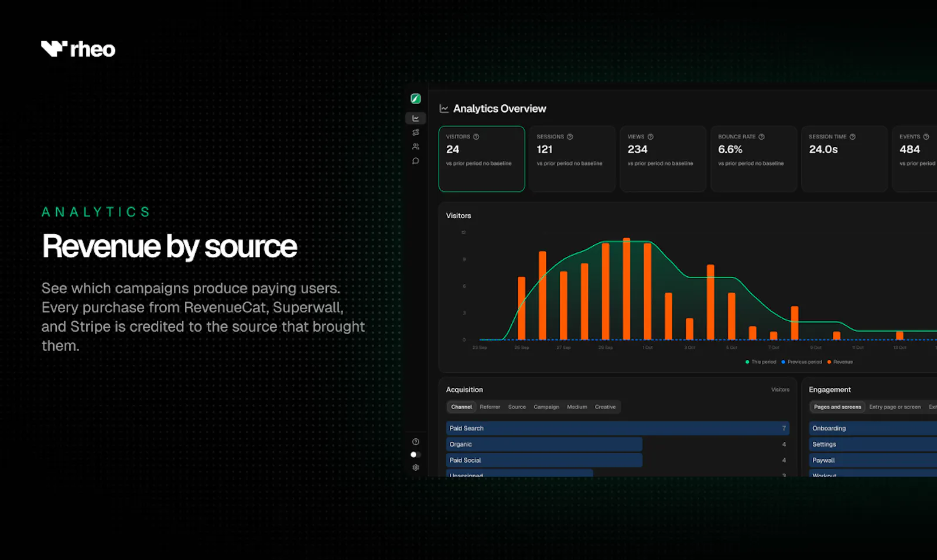The width and height of the screenshot is (937, 560).
Task: Click the Paywall engagement row
Action: pyautogui.click(x=873, y=461)
